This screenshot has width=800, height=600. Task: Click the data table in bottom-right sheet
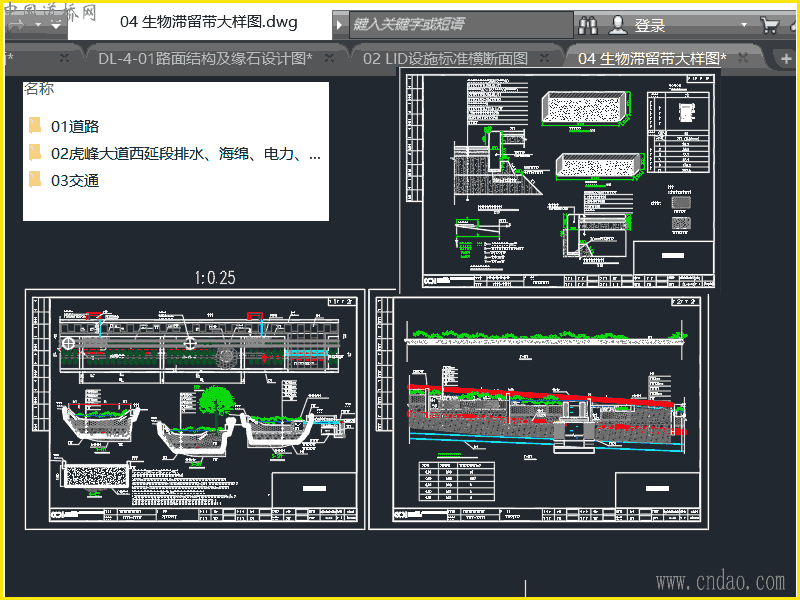(457, 482)
